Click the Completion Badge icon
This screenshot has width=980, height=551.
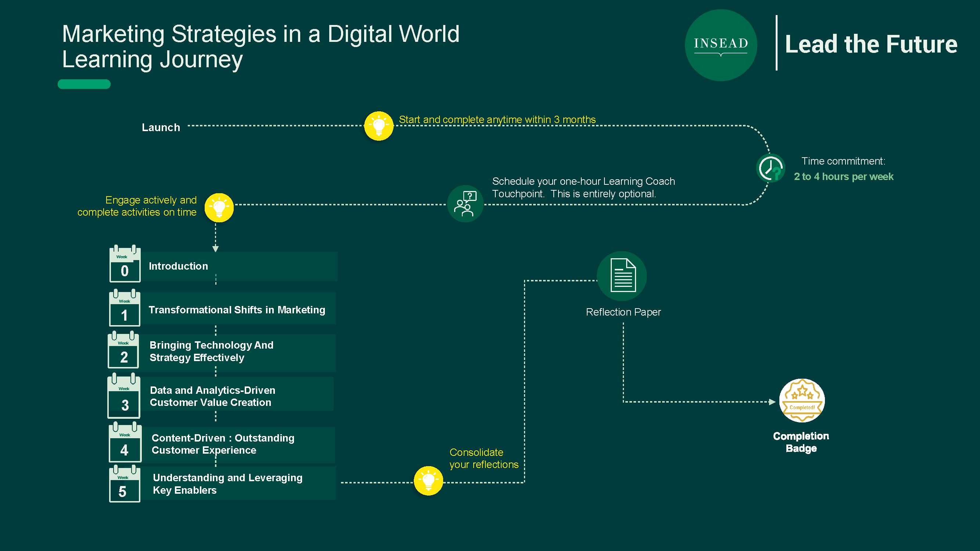pos(802,400)
